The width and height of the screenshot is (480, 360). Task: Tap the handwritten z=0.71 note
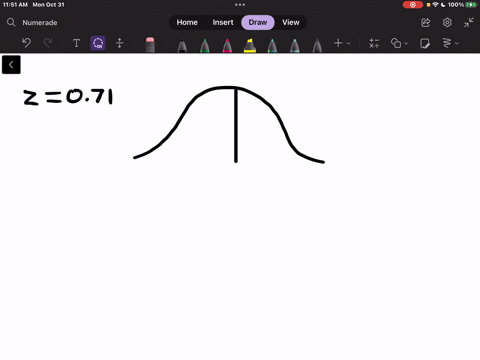point(68,97)
